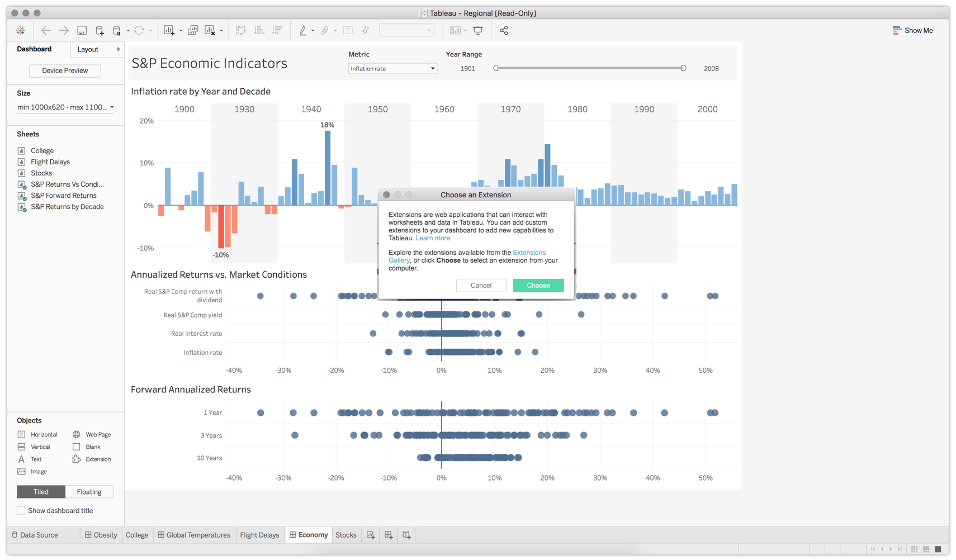The width and height of the screenshot is (956, 560).
Task: Select the Blank object
Action: point(87,447)
